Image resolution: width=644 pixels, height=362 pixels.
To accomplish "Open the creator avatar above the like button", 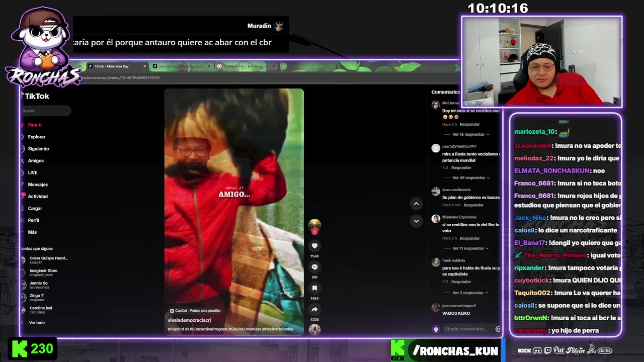I will (x=314, y=225).
